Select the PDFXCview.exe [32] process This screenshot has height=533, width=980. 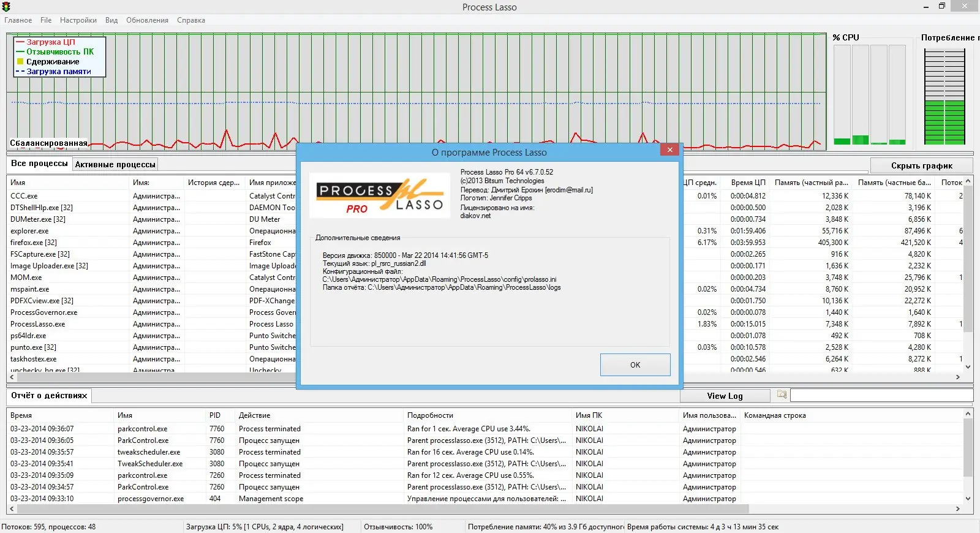42,301
